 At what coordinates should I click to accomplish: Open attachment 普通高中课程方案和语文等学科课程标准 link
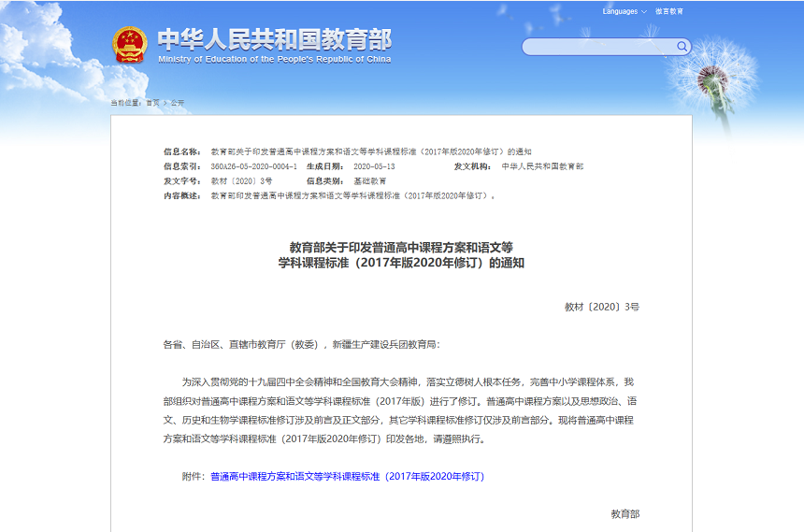pos(347,477)
